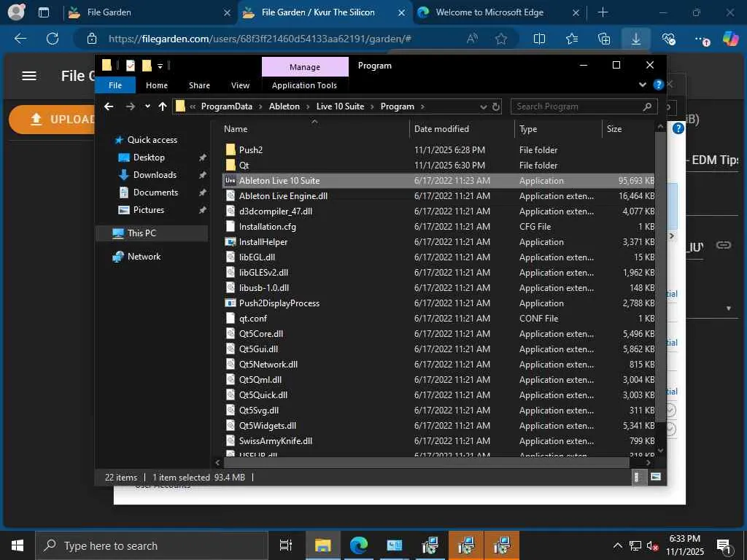Click the Windows taskbar search box
747x560 pixels.
[x=152, y=545]
